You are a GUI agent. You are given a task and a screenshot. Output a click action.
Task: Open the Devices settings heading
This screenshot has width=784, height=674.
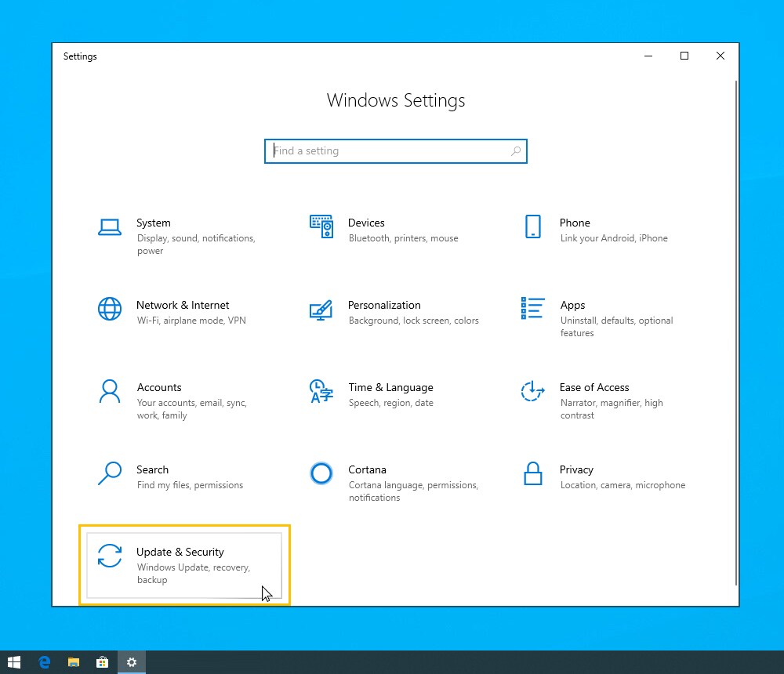tap(366, 223)
